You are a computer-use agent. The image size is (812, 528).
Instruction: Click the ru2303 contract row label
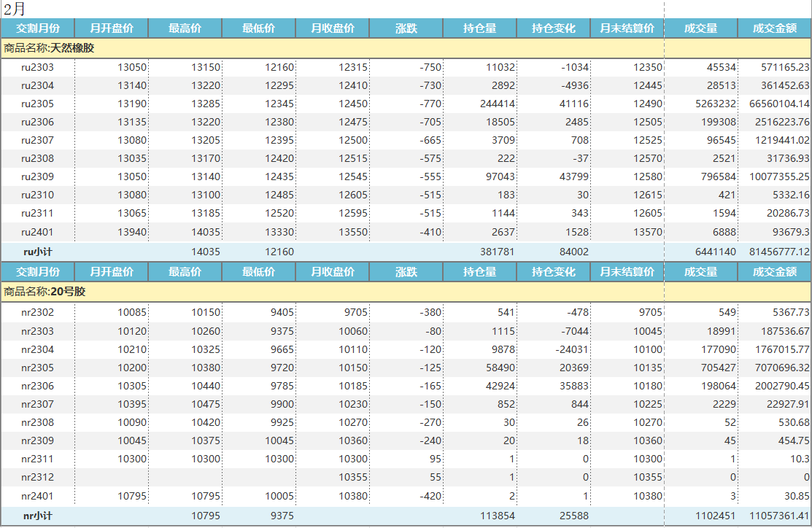pyautogui.click(x=38, y=67)
